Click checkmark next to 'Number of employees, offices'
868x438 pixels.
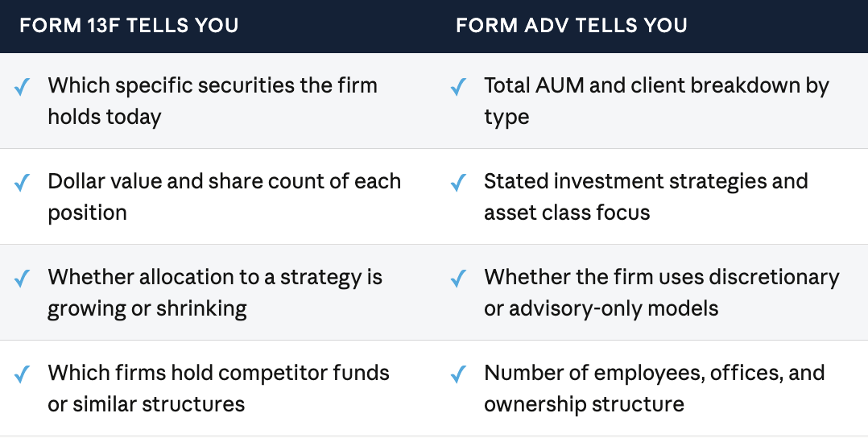pos(458,374)
